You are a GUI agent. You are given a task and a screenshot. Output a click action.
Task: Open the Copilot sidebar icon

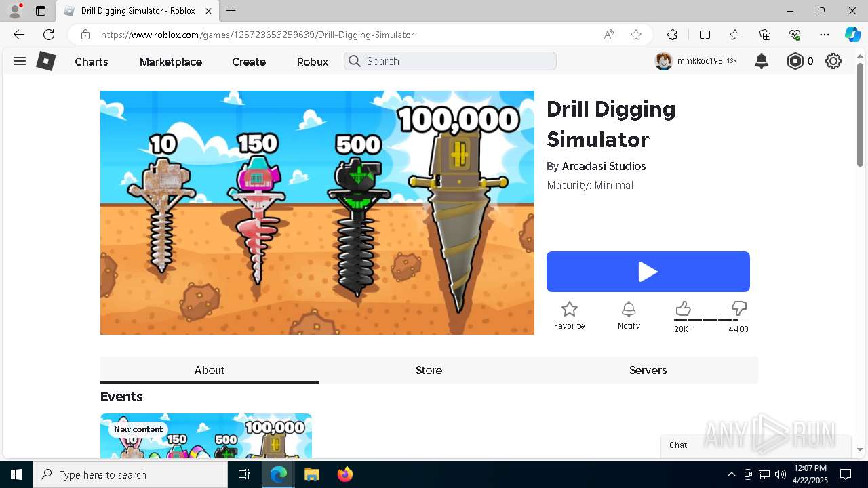[x=852, y=35]
